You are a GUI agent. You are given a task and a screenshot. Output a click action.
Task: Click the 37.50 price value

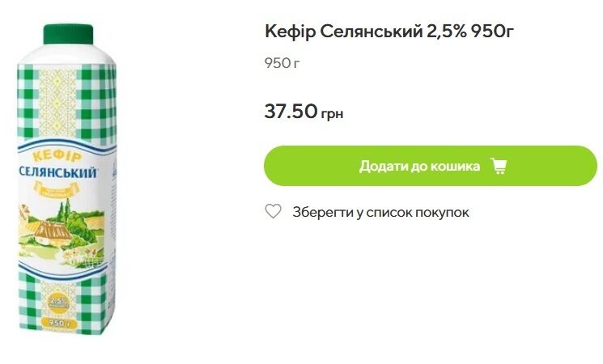[x=291, y=111]
